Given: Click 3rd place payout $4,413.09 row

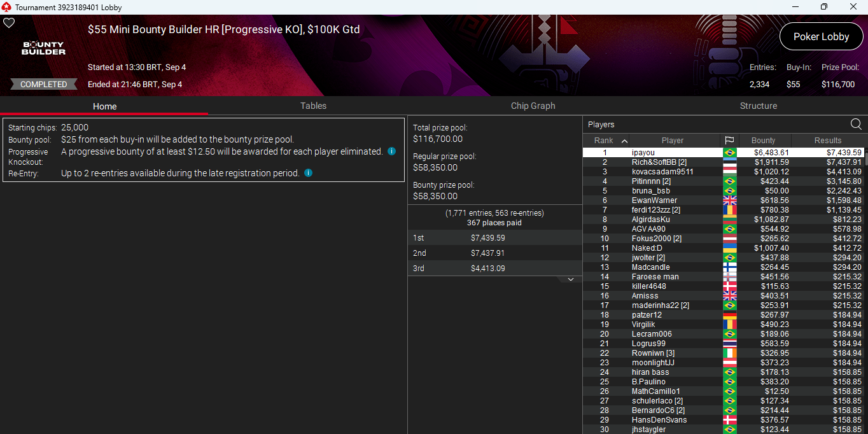Looking at the screenshot, I should coord(494,269).
